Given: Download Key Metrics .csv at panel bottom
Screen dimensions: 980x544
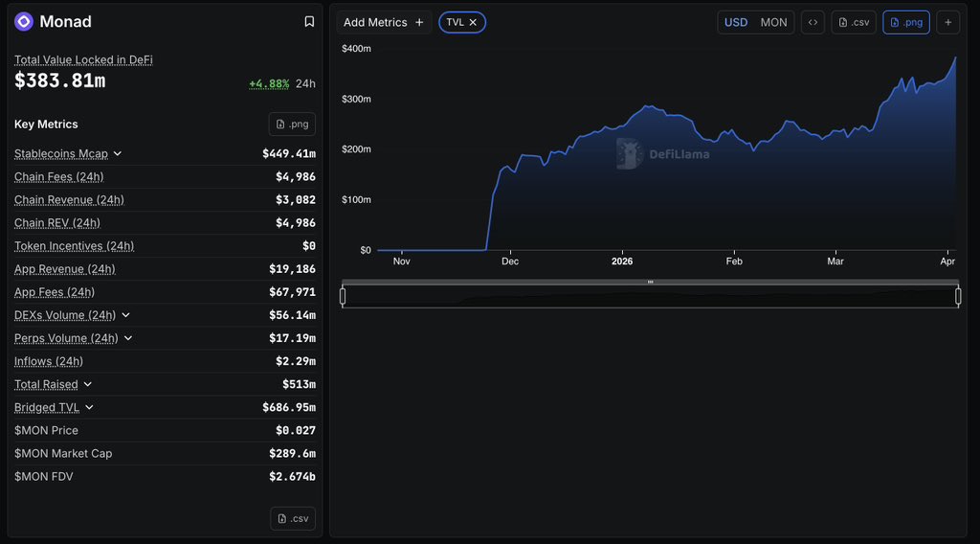Looking at the screenshot, I should click(x=293, y=518).
